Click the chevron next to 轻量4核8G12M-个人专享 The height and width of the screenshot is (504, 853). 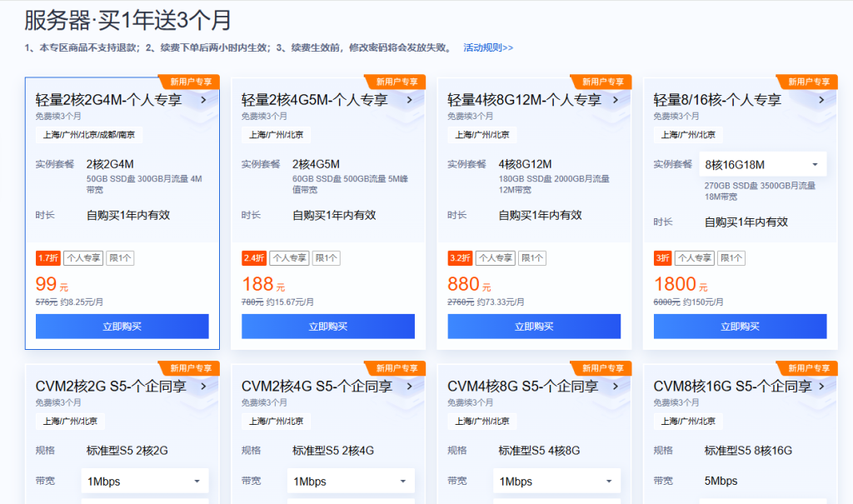(615, 100)
